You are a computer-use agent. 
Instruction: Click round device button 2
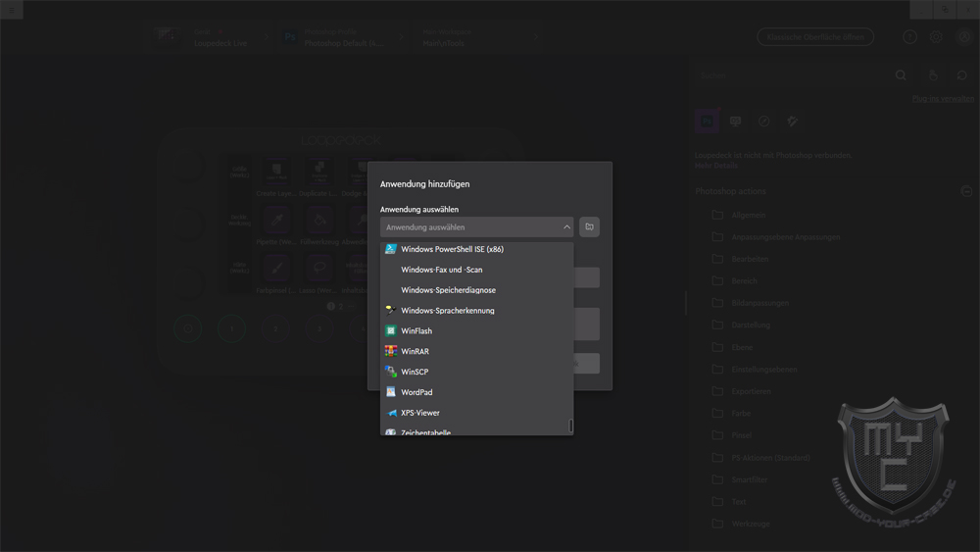point(275,328)
